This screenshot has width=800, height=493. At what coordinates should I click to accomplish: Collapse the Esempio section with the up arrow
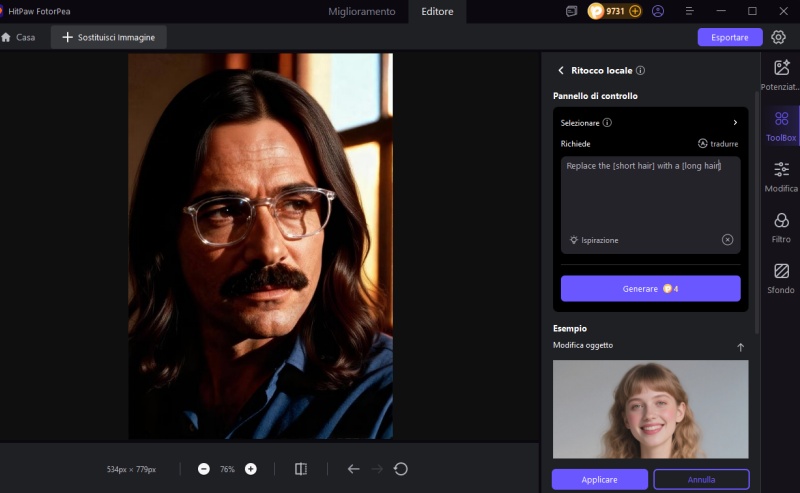[740, 347]
